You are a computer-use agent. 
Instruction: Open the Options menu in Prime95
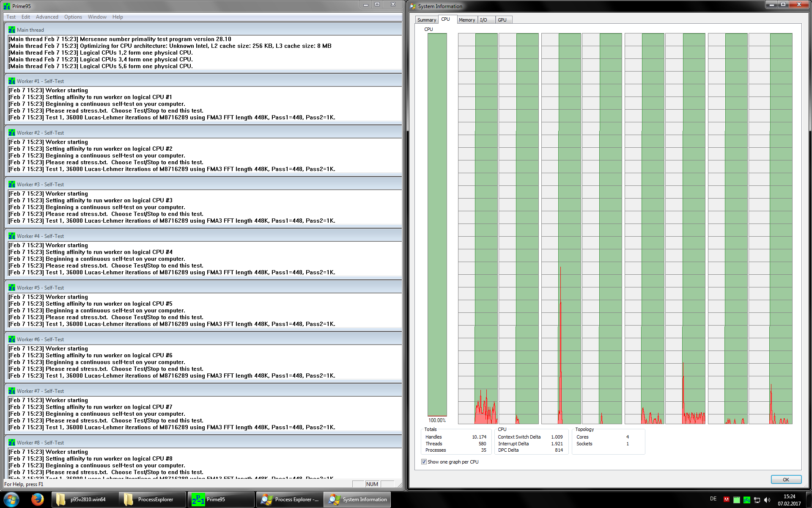(x=73, y=17)
